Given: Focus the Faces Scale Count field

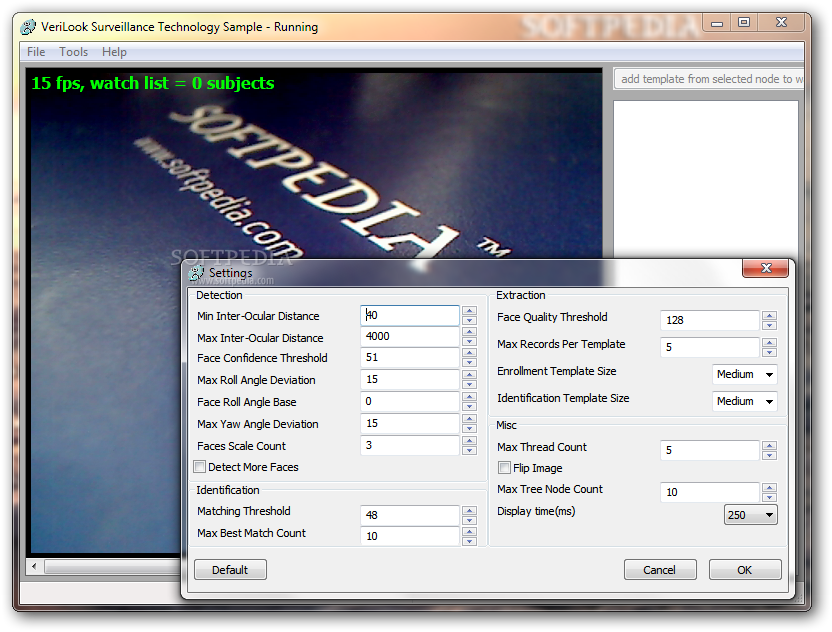Looking at the screenshot, I should [x=410, y=445].
